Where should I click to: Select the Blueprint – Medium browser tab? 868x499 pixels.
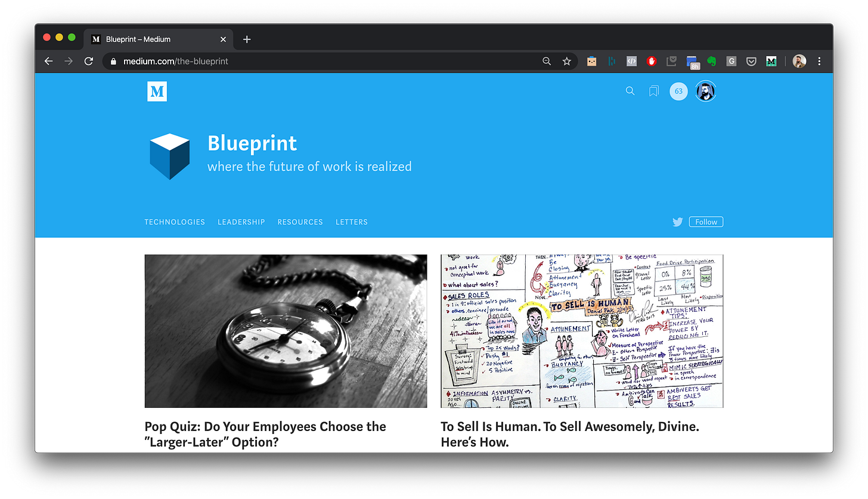(x=158, y=39)
